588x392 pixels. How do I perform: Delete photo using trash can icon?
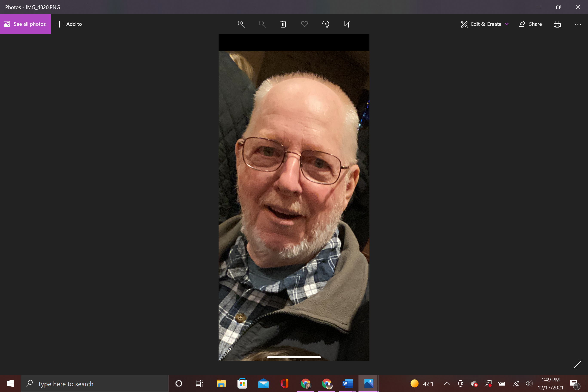[283, 24]
